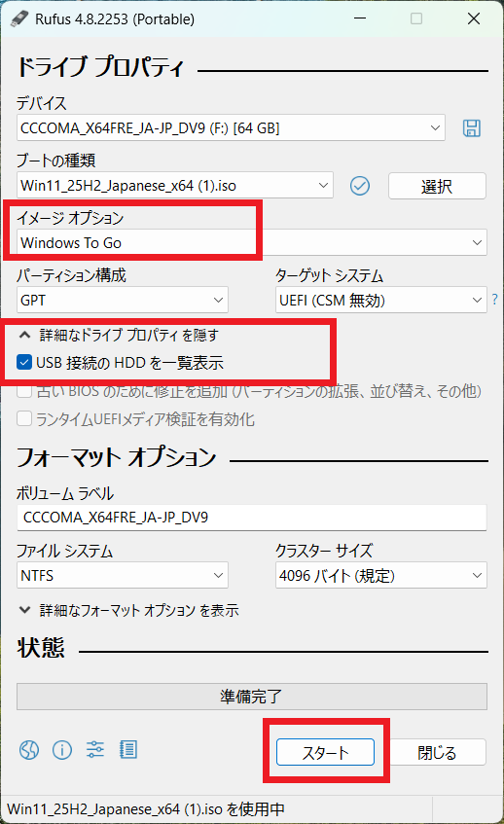Collapse 詳細なドライブ プロパティ を隠す
The height and width of the screenshot is (824, 504).
tap(119, 335)
